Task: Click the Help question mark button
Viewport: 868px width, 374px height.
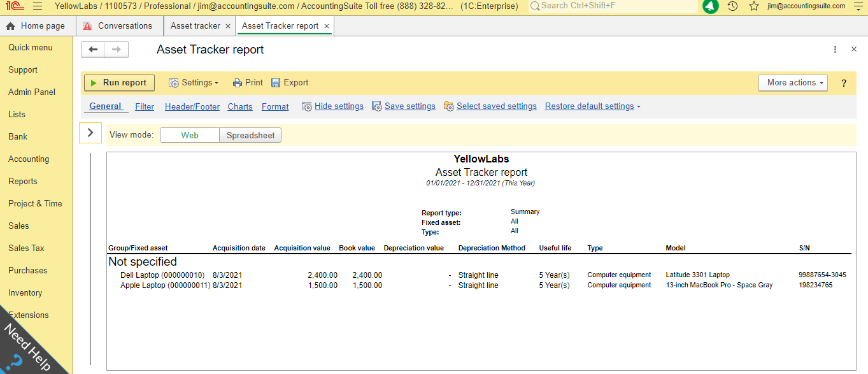Action: [844, 83]
